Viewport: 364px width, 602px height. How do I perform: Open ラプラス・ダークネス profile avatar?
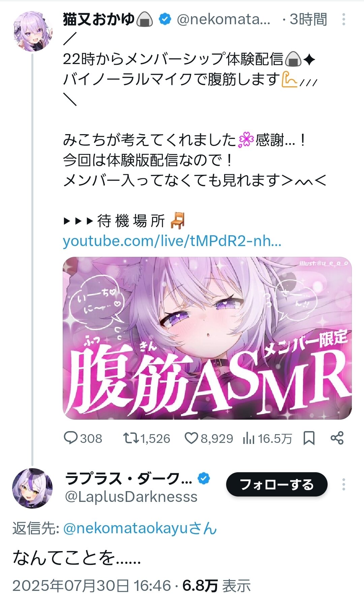click(32, 488)
